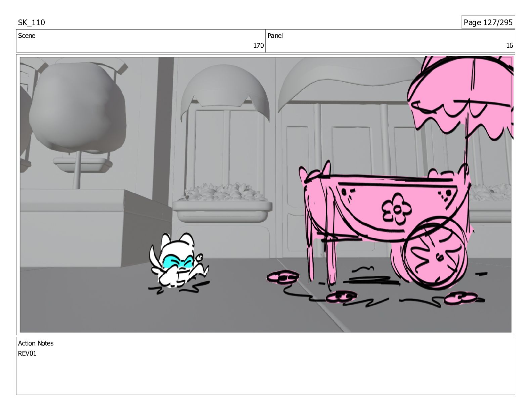Click the flower emblem on pink cart
This screenshot has width=532, height=411.
(397, 209)
